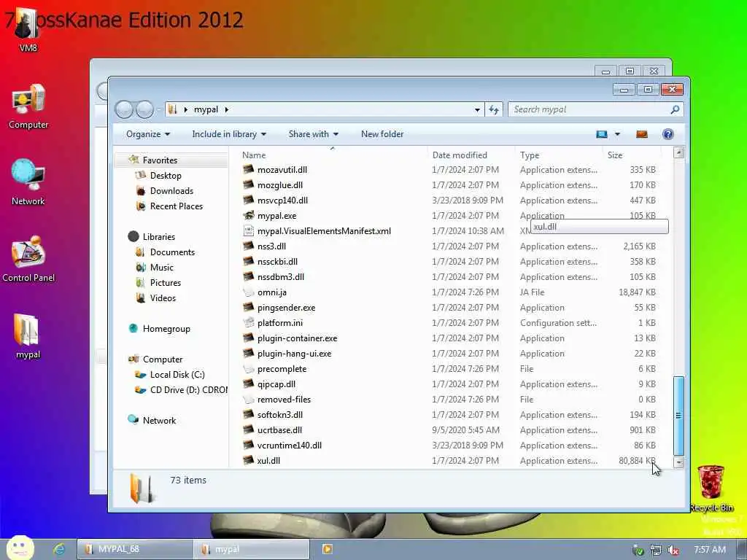The height and width of the screenshot is (560, 747).
Task: Open the Control Panel desktop icon
Action: coord(28,260)
